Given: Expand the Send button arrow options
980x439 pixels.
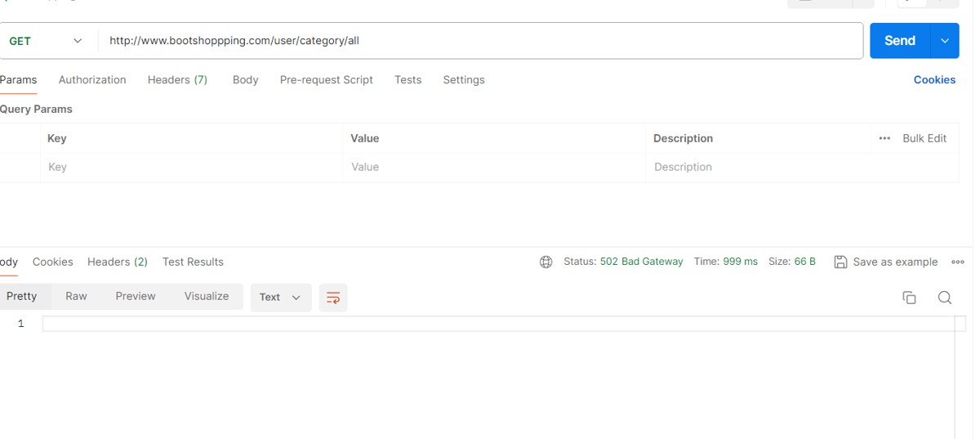Looking at the screenshot, I should pos(945,41).
